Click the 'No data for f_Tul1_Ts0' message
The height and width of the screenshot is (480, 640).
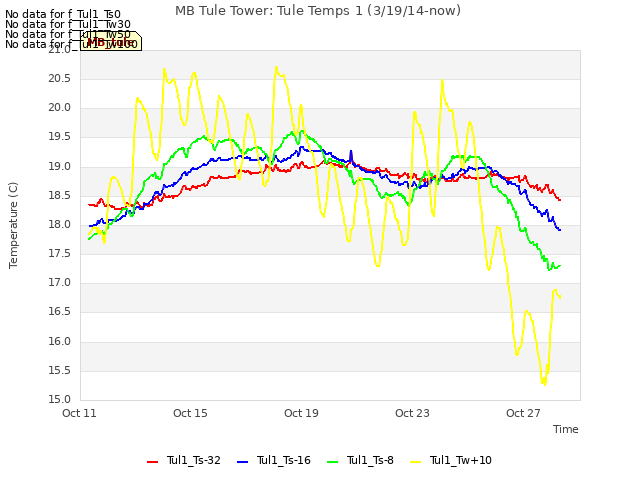click(x=63, y=15)
